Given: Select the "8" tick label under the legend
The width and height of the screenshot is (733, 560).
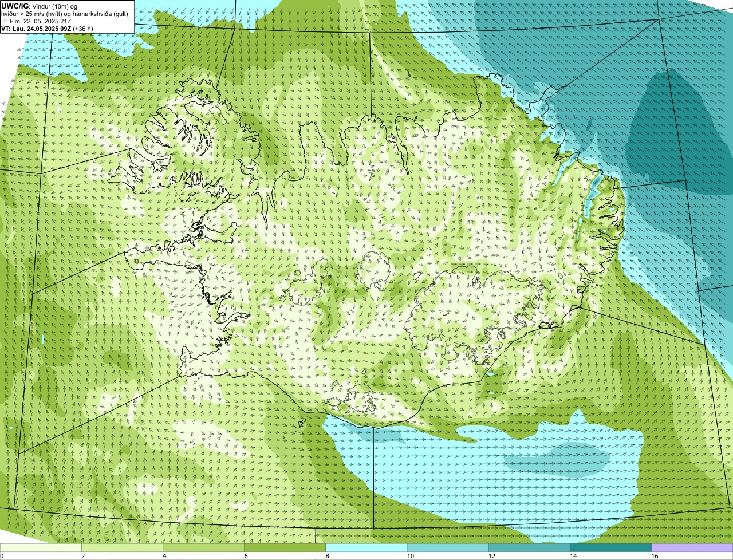Looking at the screenshot, I should point(328,556).
